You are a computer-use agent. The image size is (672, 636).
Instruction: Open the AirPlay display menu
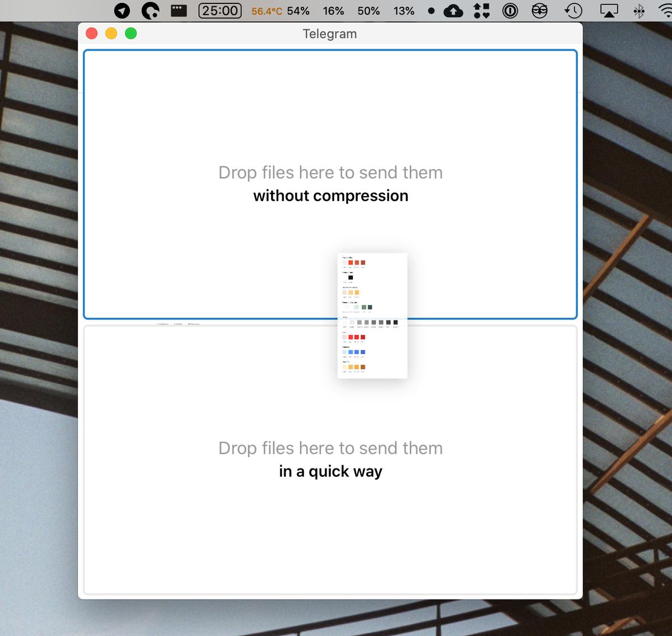(609, 11)
